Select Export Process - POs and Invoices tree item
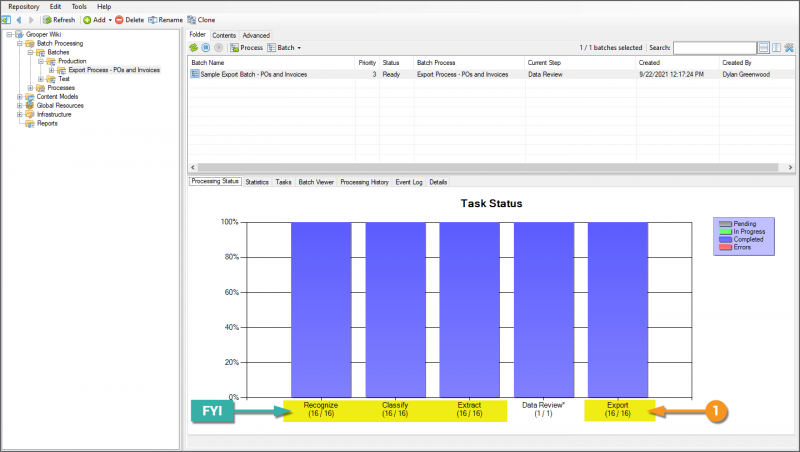The height and width of the screenshot is (452, 800). coord(114,70)
